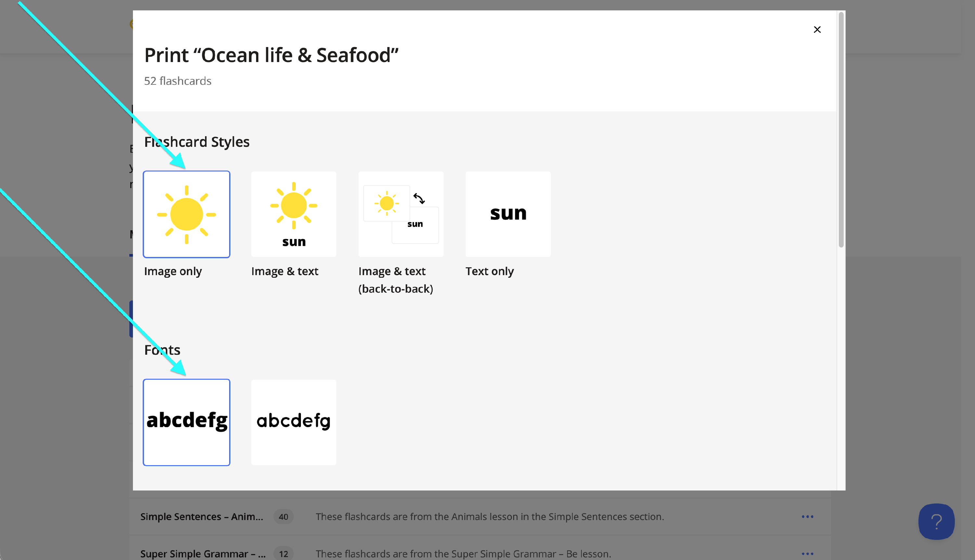The height and width of the screenshot is (560, 975).
Task: Open Super Simple Grammar flashcard set
Action: (x=203, y=554)
